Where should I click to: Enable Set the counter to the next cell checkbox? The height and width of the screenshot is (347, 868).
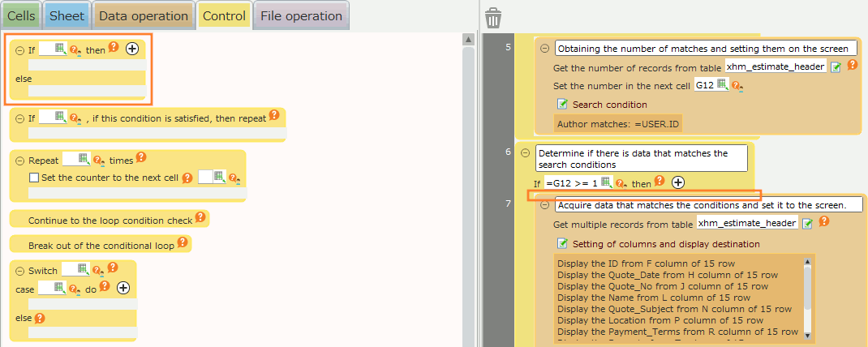(34, 178)
